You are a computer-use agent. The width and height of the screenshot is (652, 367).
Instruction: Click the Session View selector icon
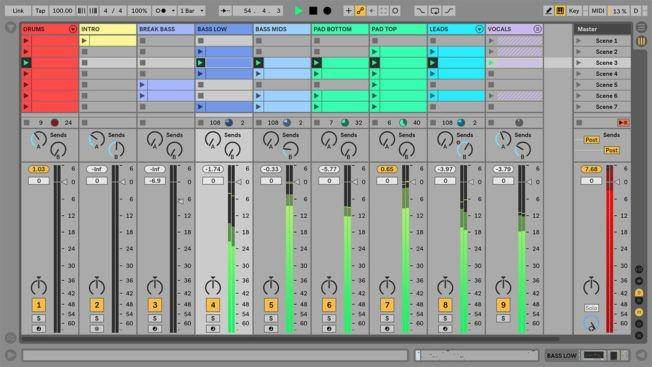[641, 42]
